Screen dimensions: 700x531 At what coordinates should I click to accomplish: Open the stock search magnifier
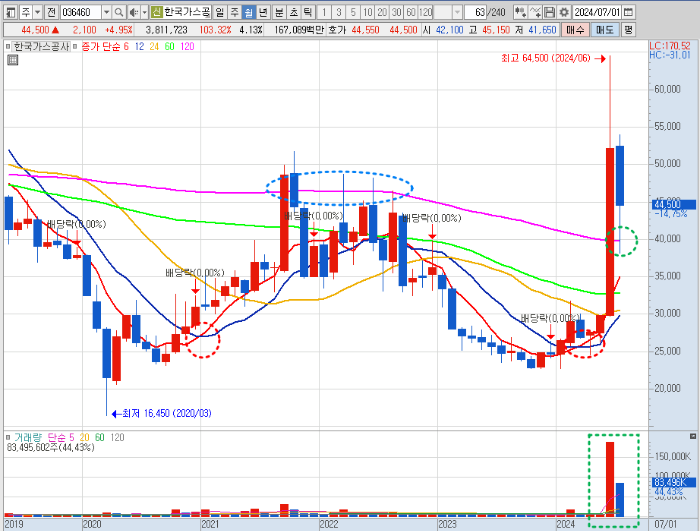click(x=119, y=12)
